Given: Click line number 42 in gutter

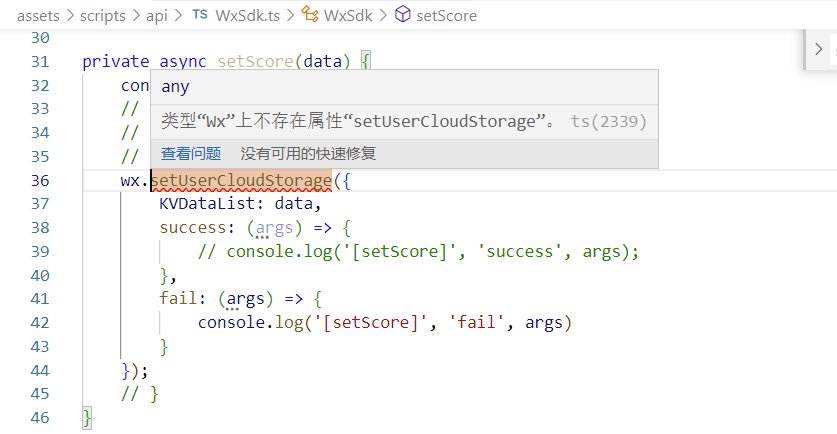Looking at the screenshot, I should (40, 322).
